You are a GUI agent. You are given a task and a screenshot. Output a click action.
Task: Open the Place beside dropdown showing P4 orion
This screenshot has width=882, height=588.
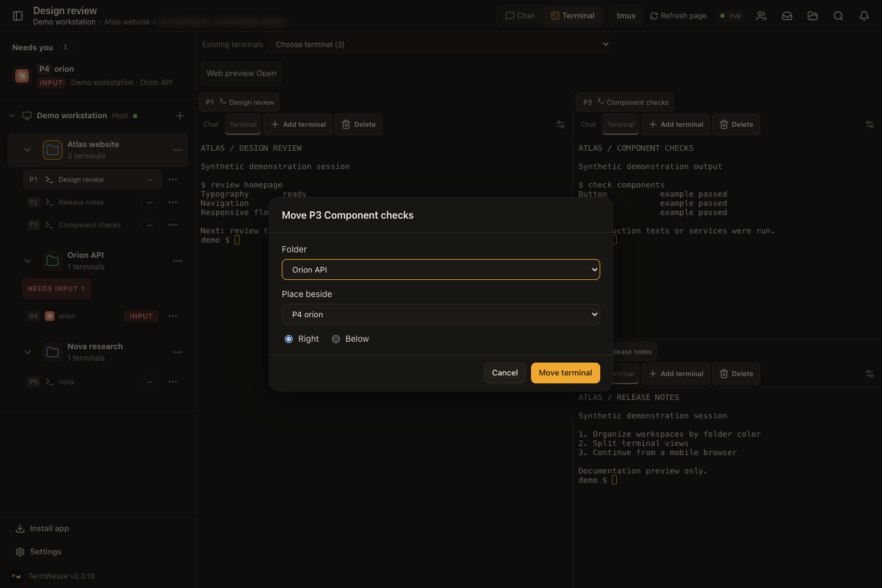coord(441,314)
